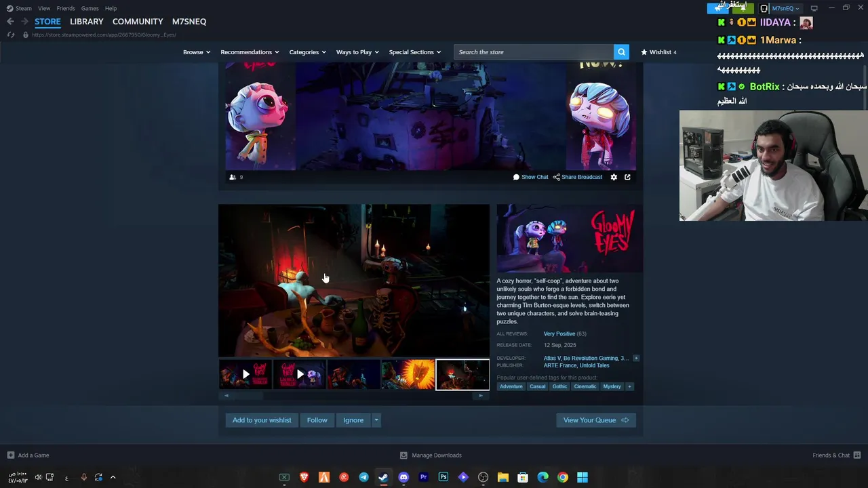Open the Categories dropdown
Screen dimensions: 868x488
click(307, 52)
